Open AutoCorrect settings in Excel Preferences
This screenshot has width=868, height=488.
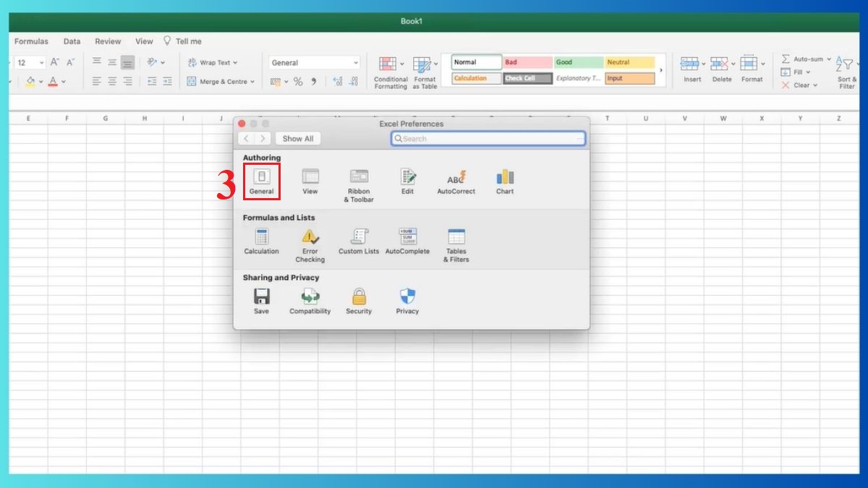click(x=456, y=181)
